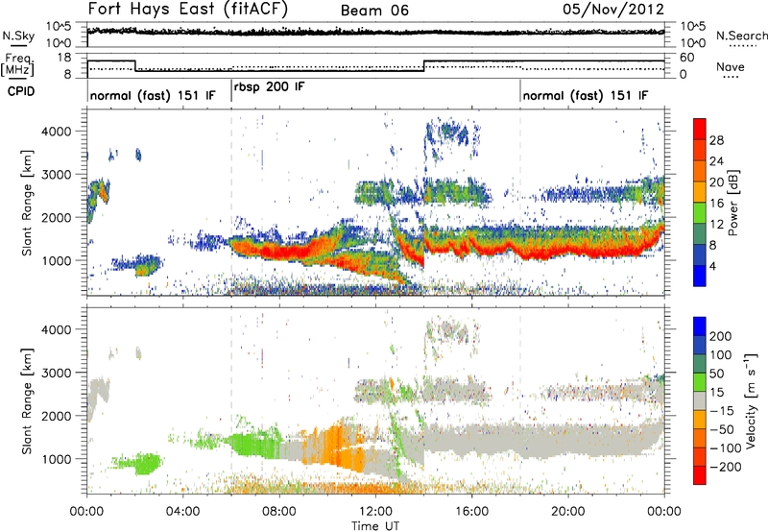Pick the light green 12–16 dB Power color segment

tap(700, 213)
